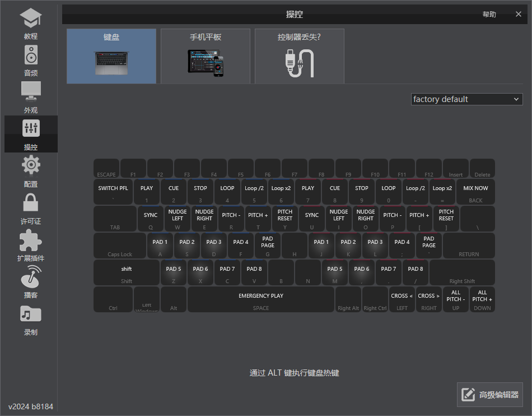
Task: Click the PITCH RESET key on Y
Action: pos(284,219)
